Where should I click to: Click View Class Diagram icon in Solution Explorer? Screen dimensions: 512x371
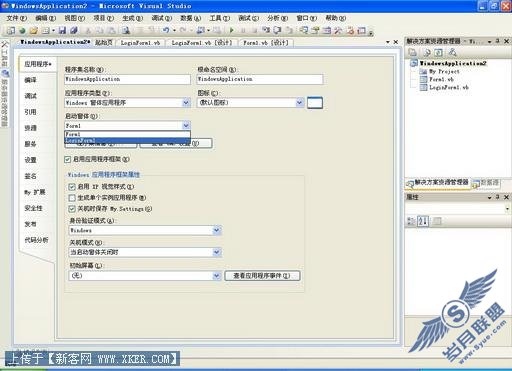pyautogui.click(x=452, y=52)
